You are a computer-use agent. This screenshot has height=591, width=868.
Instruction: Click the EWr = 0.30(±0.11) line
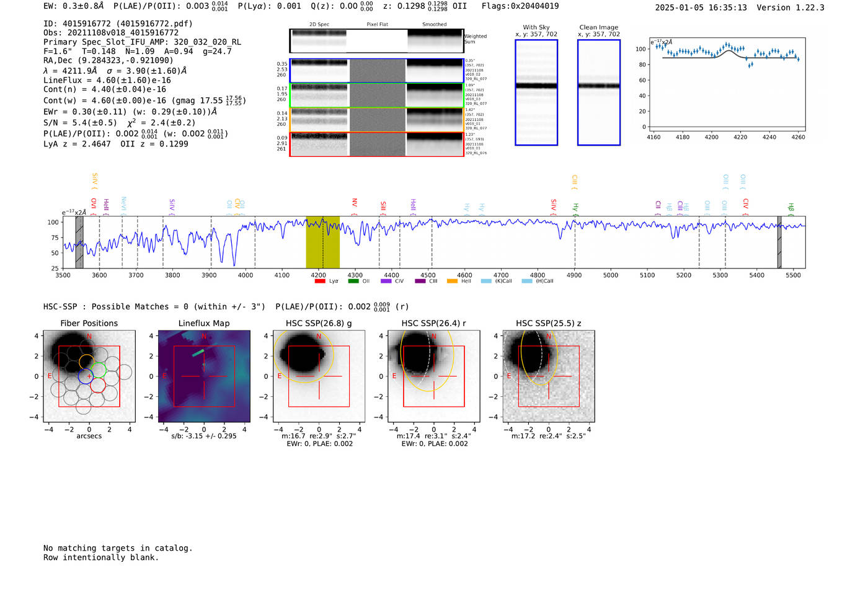pyautogui.click(x=130, y=112)
